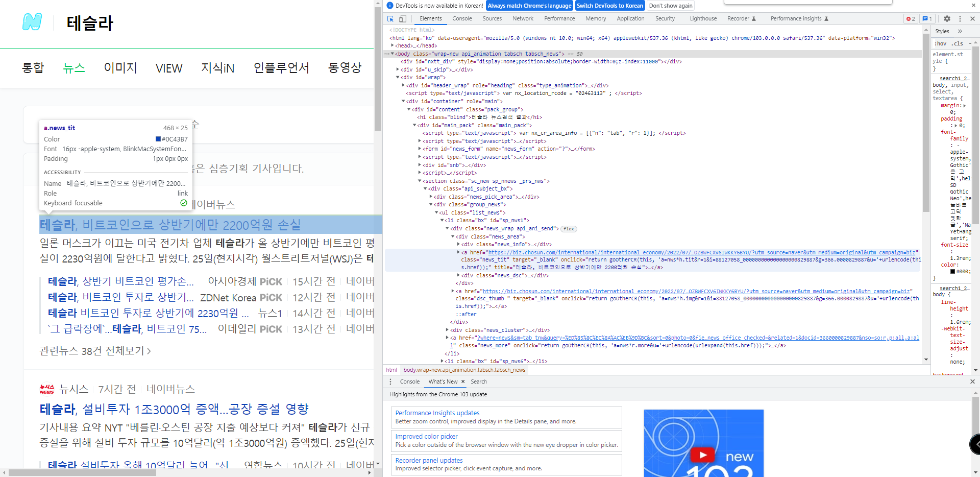This screenshot has height=477, width=980.
Task: Switch to the Console panel tab
Action: 462,18
